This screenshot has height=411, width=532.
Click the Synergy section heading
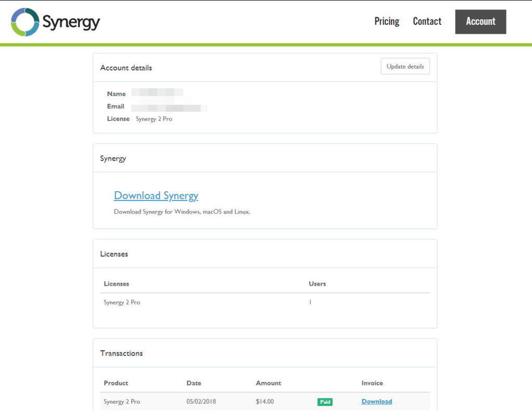(x=113, y=158)
